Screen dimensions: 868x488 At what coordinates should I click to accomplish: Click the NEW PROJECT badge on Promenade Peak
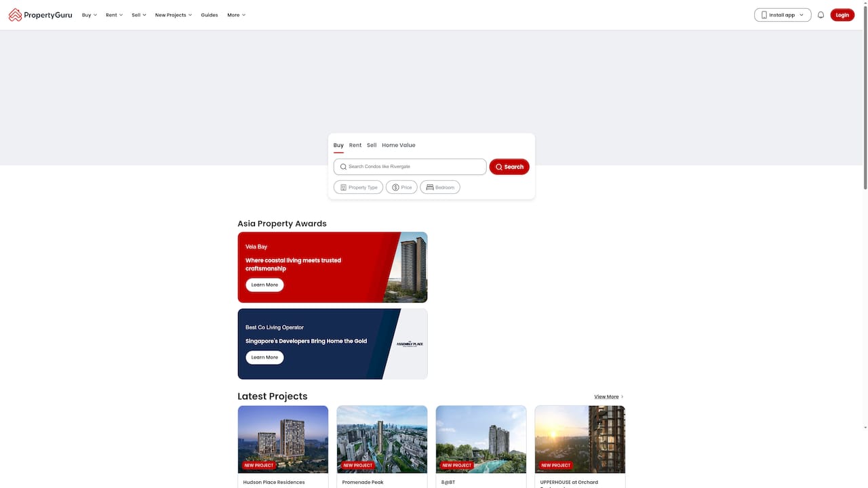[357, 466]
